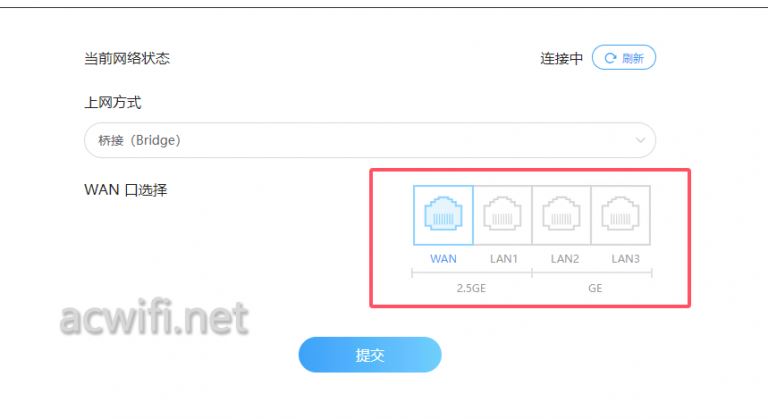768x419 pixels.
Task: Click the 连接中 connection status text
Action: (561, 58)
